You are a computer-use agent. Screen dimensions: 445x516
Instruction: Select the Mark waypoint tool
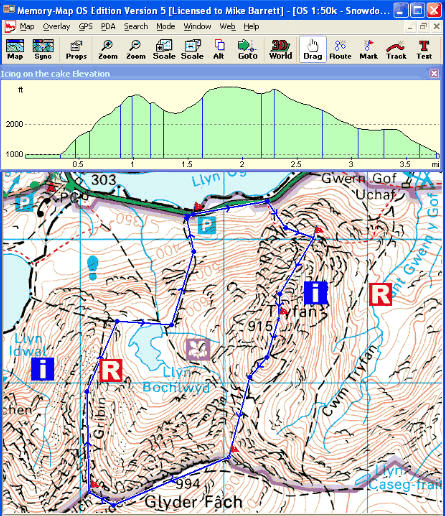coord(368,49)
